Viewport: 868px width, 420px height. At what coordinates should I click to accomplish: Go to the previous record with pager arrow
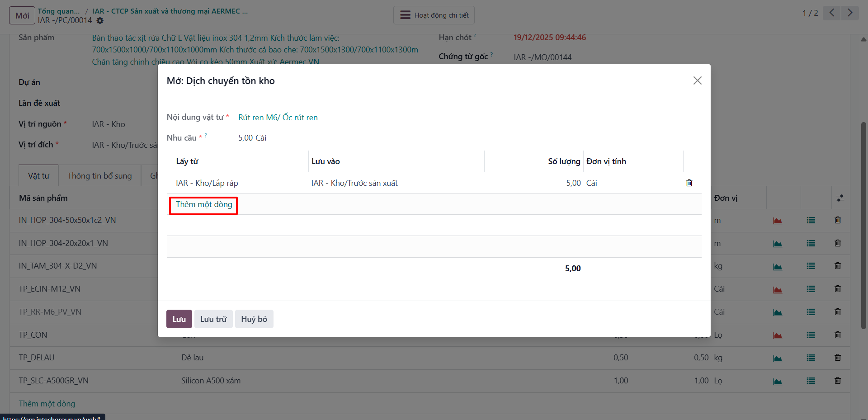(832, 13)
